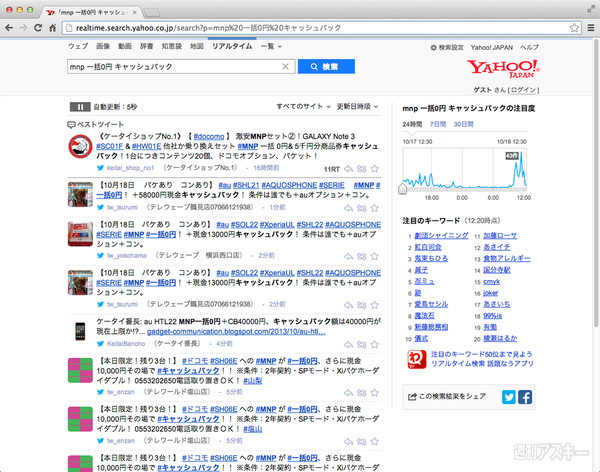This screenshot has height=472, width=600.
Task: Open the browser home icon
Action: 52,28
